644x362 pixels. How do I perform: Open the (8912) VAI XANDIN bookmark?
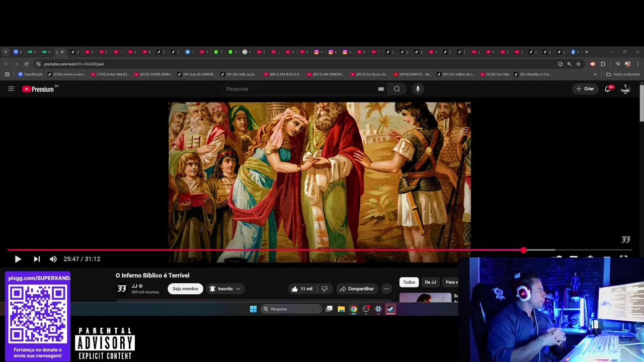(x=325, y=74)
